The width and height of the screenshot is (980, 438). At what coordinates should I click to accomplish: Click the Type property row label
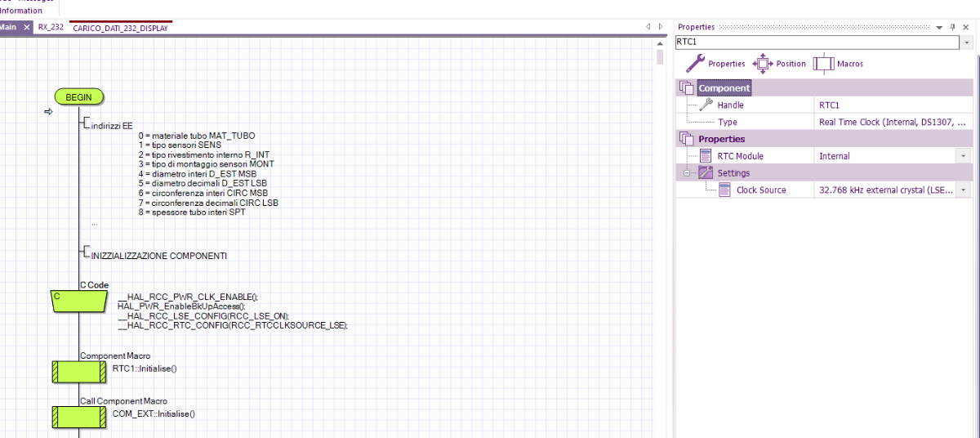[x=727, y=122]
